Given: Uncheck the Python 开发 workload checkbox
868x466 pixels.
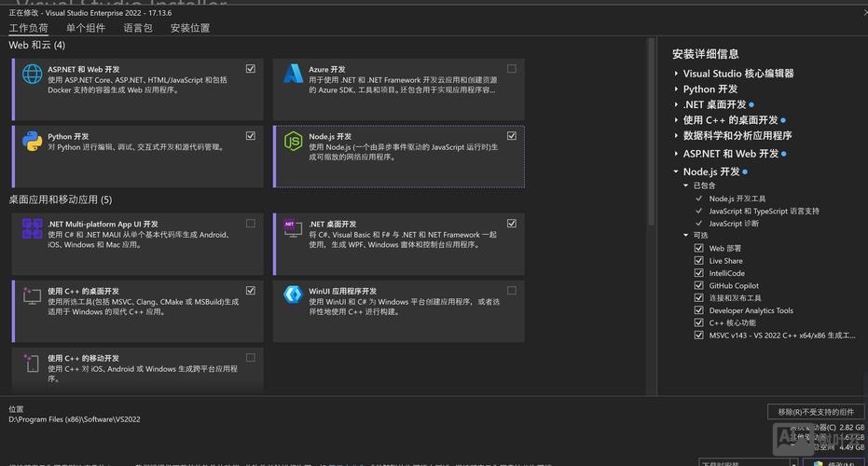Looking at the screenshot, I should tap(251, 135).
